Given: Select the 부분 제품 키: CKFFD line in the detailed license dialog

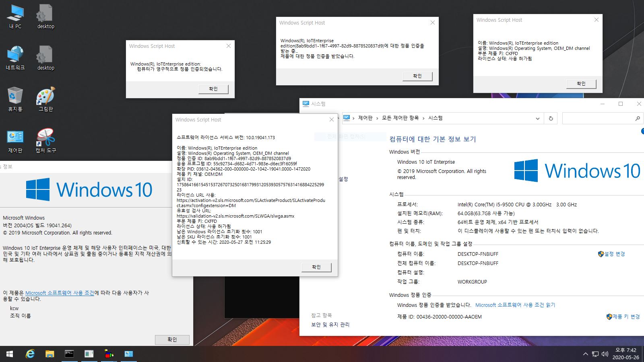Looking at the screenshot, I should (x=197, y=221).
